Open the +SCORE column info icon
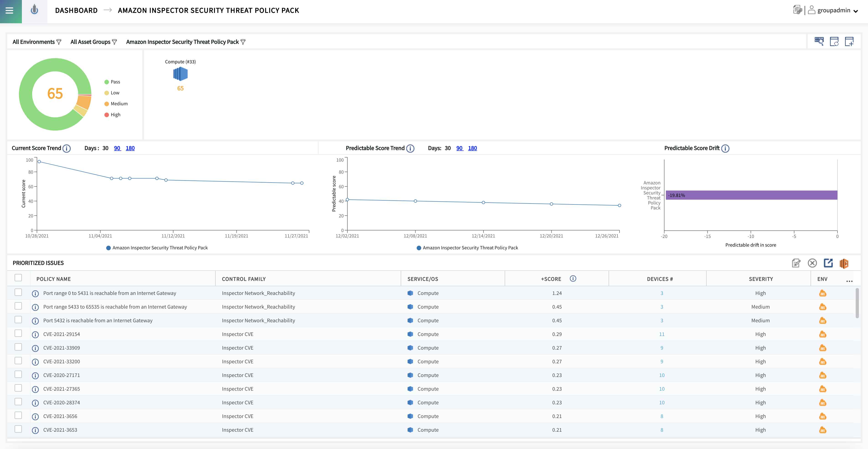The image size is (868, 449). [573, 279]
